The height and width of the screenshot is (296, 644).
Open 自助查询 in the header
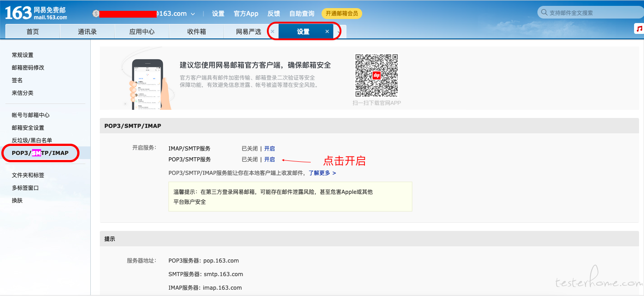302,14
